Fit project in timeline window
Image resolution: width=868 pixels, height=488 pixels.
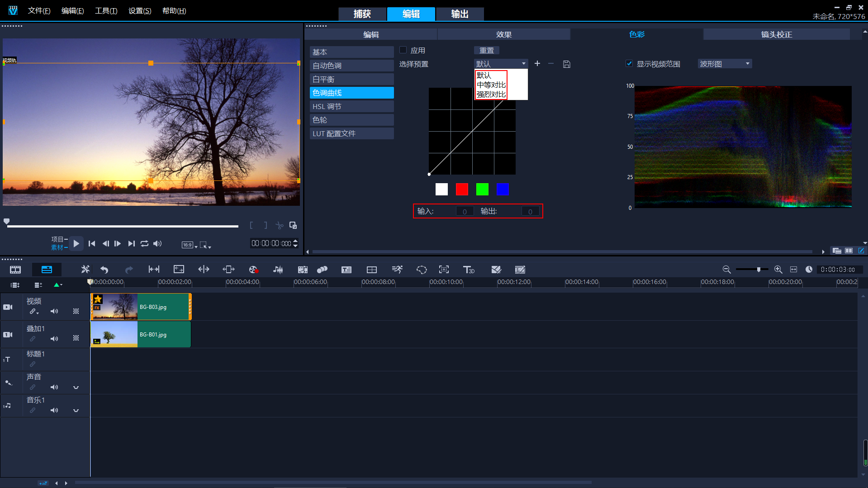[x=793, y=270]
